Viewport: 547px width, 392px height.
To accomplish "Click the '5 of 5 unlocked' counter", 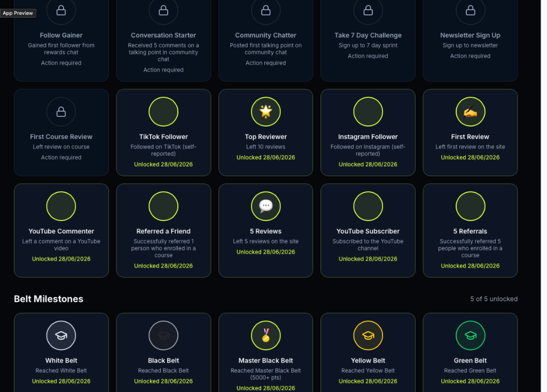I will 494,299.
